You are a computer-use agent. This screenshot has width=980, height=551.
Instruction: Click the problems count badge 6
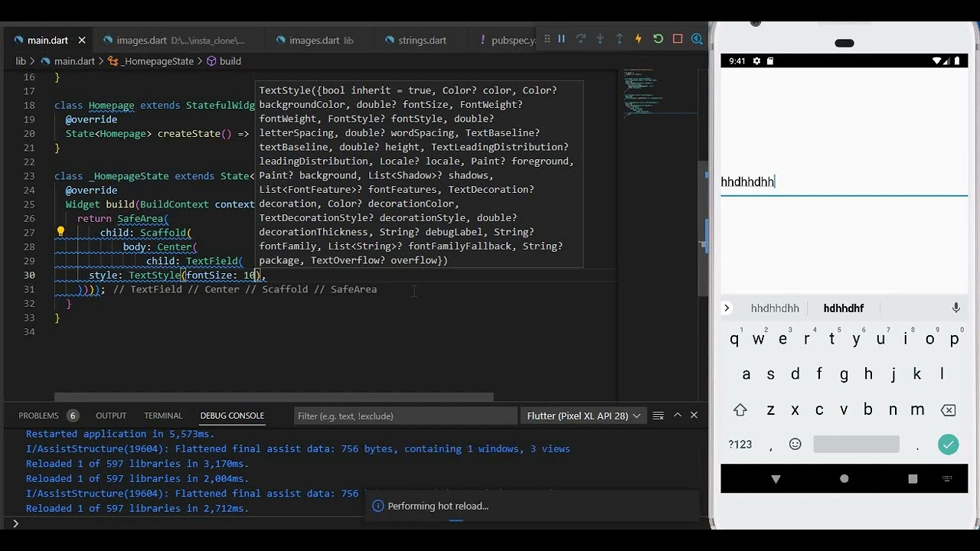(73, 416)
